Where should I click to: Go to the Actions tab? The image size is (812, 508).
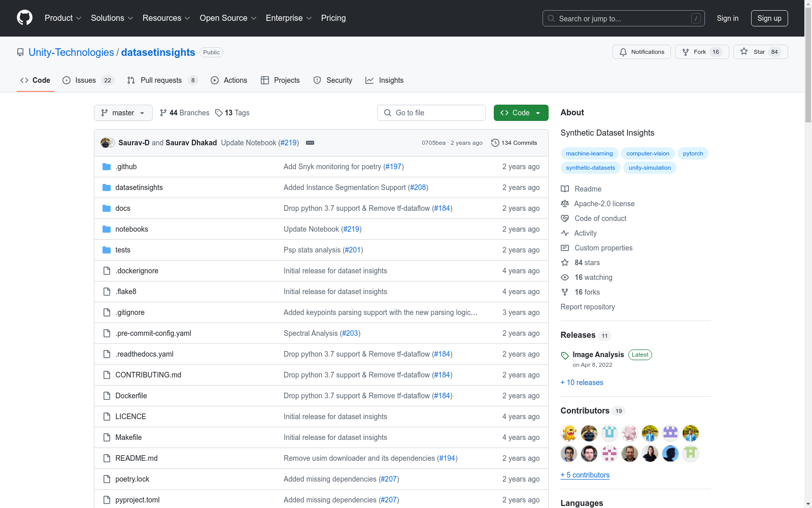coord(229,80)
